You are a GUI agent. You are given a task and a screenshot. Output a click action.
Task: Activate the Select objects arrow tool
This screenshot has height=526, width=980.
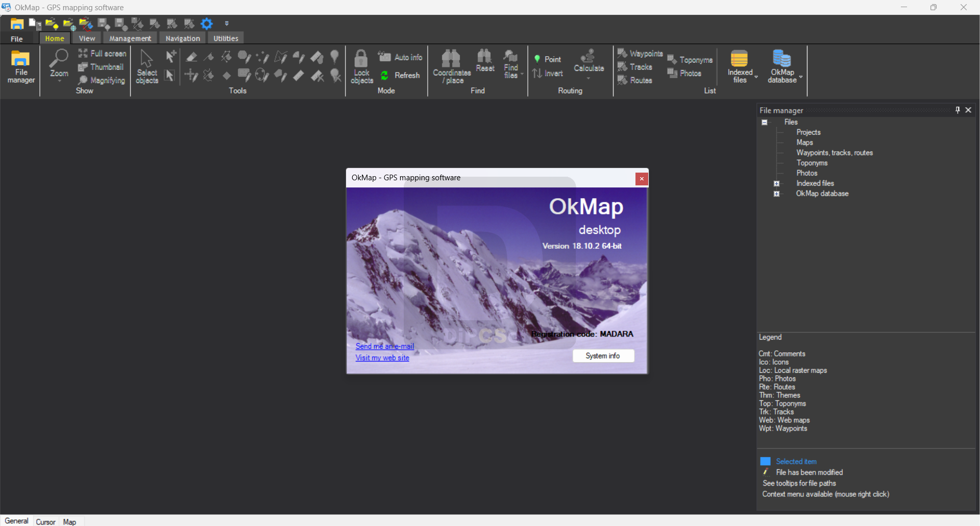point(147,67)
